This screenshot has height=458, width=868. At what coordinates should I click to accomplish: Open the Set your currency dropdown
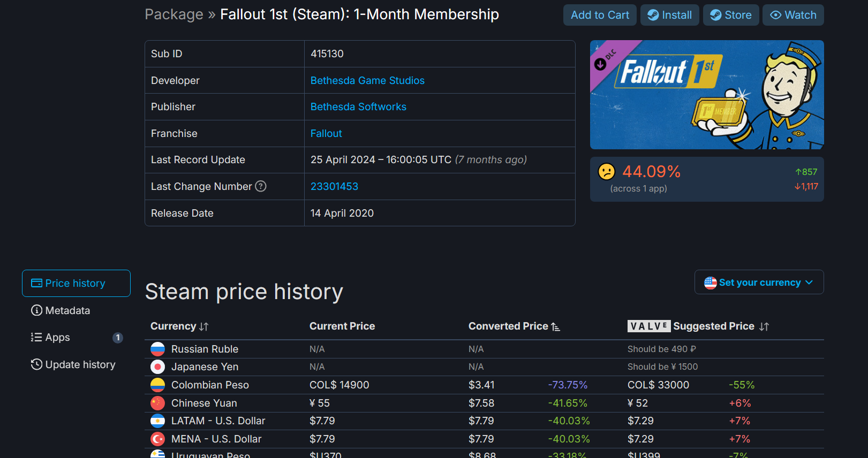coord(759,282)
